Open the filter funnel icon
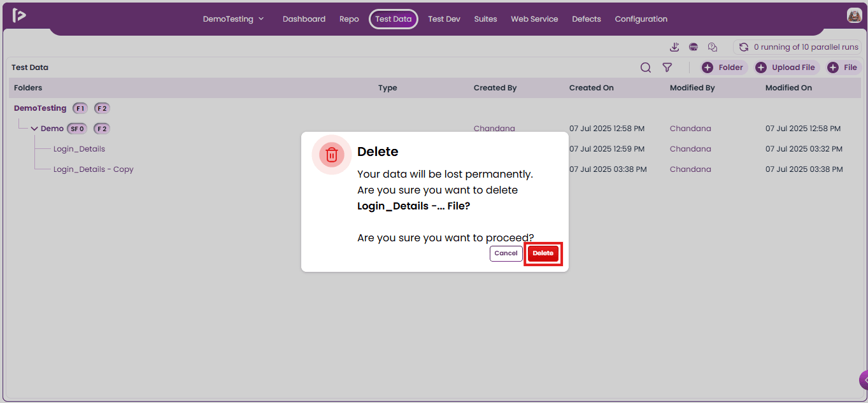The width and height of the screenshot is (868, 403). click(667, 67)
